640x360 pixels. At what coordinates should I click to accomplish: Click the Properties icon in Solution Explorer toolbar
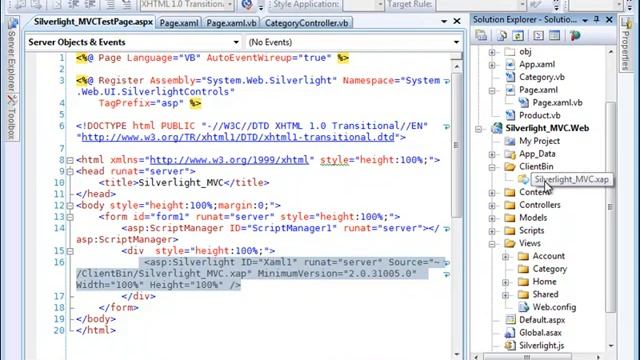pyautogui.click(x=481, y=36)
